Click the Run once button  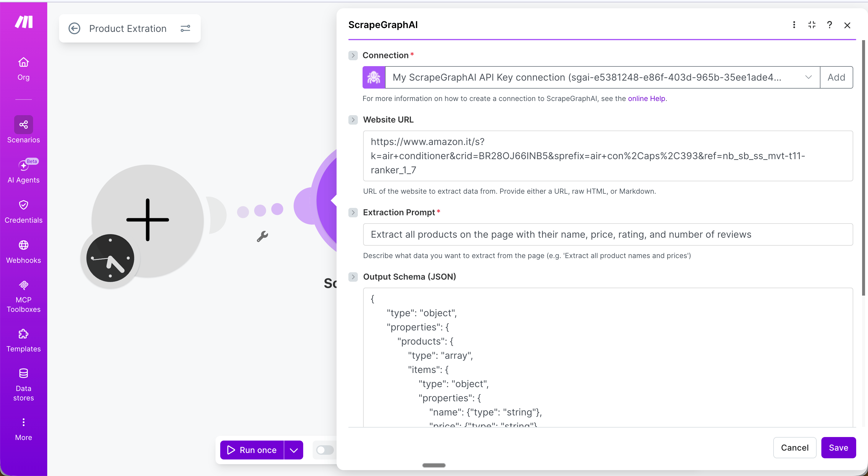(252, 450)
